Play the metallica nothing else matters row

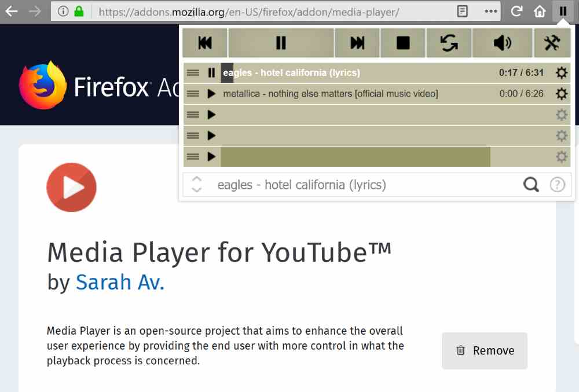click(211, 94)
